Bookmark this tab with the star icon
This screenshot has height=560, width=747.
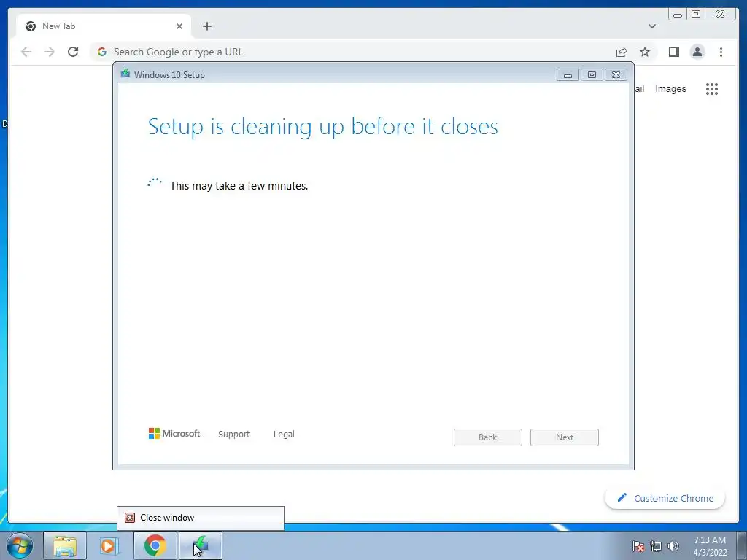645,52
